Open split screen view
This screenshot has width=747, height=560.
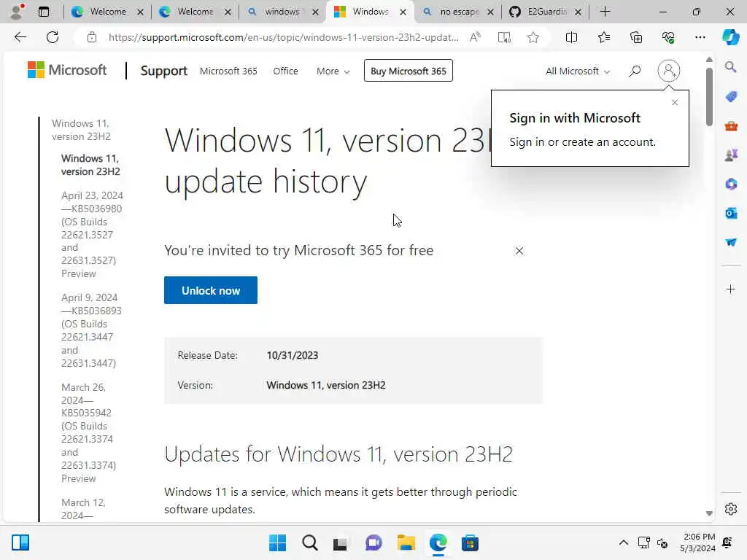571,37
